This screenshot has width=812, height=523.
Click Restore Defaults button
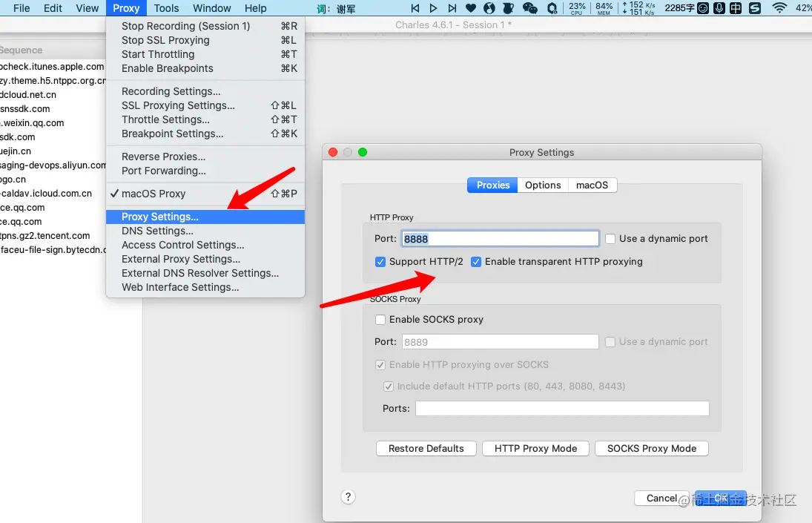coord(426,448)
